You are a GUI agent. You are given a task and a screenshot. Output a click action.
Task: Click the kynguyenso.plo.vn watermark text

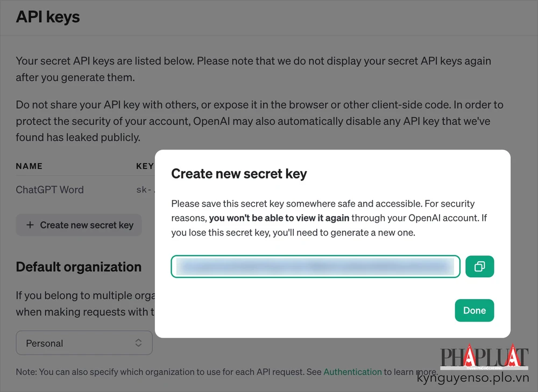click(x=473, y=379)
